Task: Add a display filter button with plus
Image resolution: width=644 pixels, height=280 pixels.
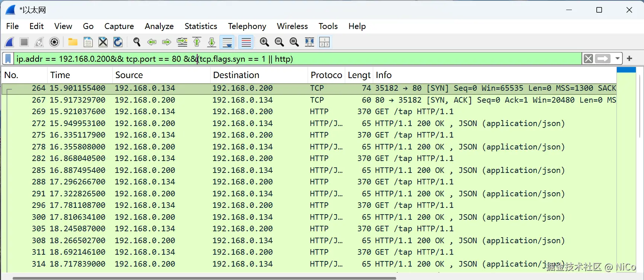Action: [629, 59]
